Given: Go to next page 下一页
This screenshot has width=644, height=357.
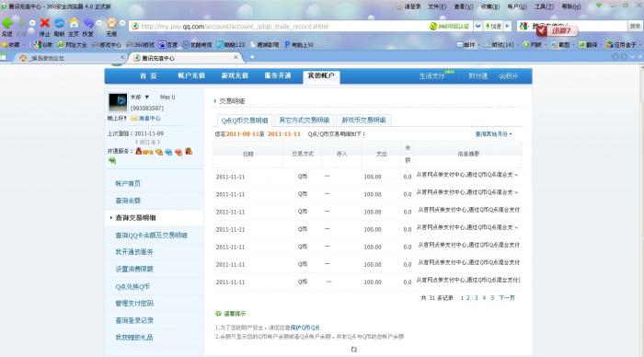Looking at the screenshot, I should pos(507,298).
